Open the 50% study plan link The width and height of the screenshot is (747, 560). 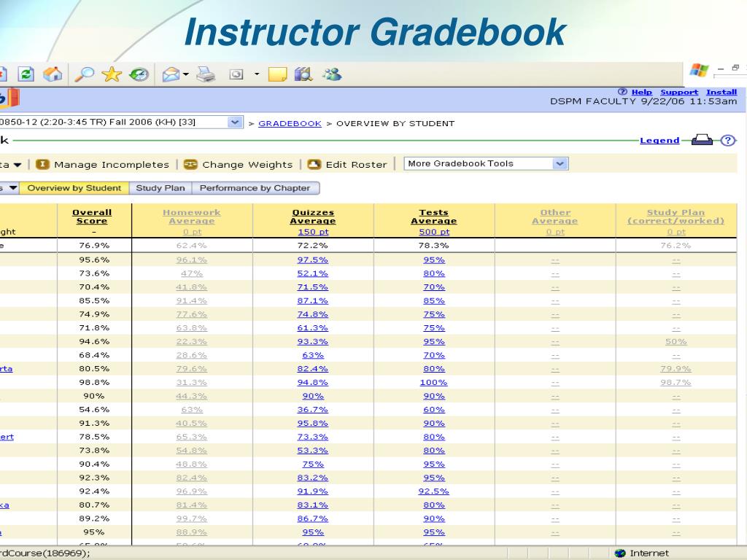coord(676,342)
